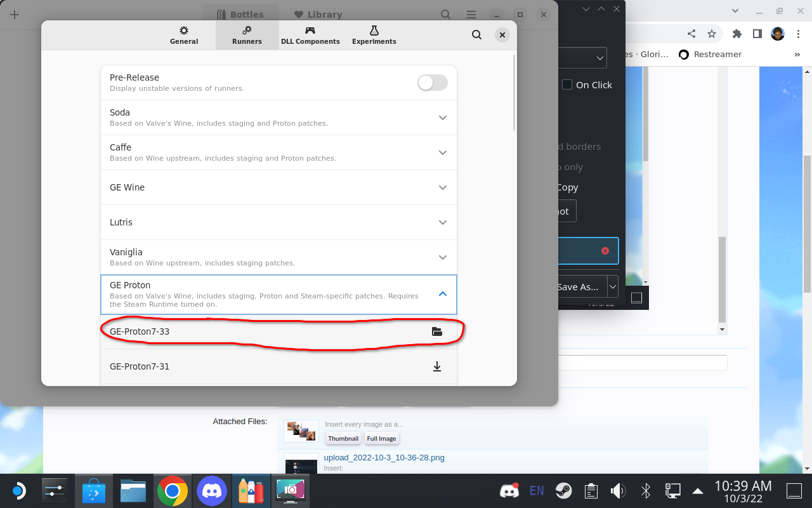
Task: Open Bottles main hamburger menu
Action: (471, 14)
